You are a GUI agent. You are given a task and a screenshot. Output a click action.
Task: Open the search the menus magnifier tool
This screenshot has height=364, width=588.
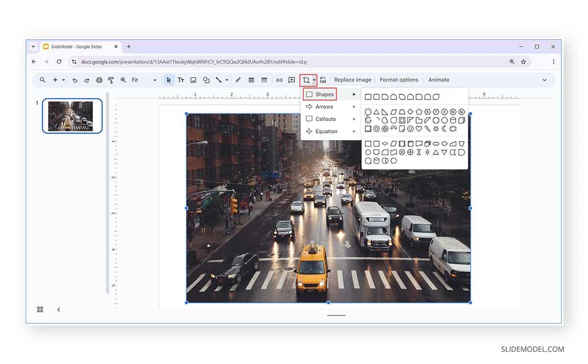[43, 80]
